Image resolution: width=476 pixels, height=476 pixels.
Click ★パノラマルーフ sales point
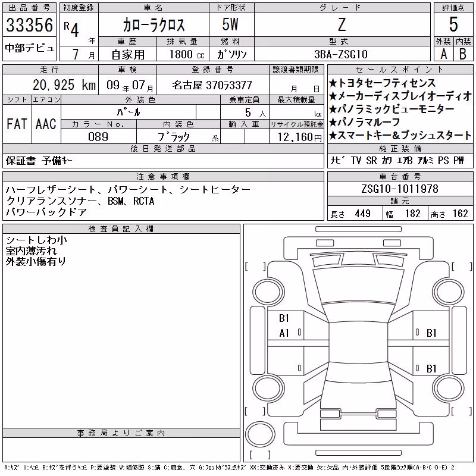point(364,122)
